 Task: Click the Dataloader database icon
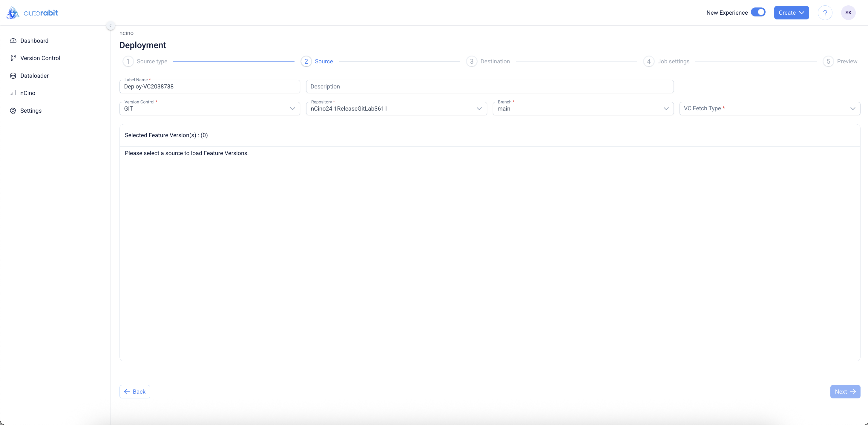[13, 76]
